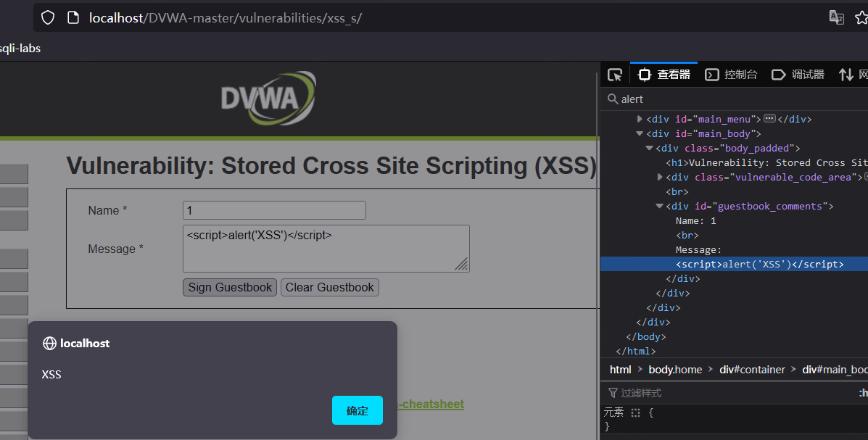Click the grid icon next to 元素 rule
The width and height of the screenshot is (868, 440).
tap(636, 412)
